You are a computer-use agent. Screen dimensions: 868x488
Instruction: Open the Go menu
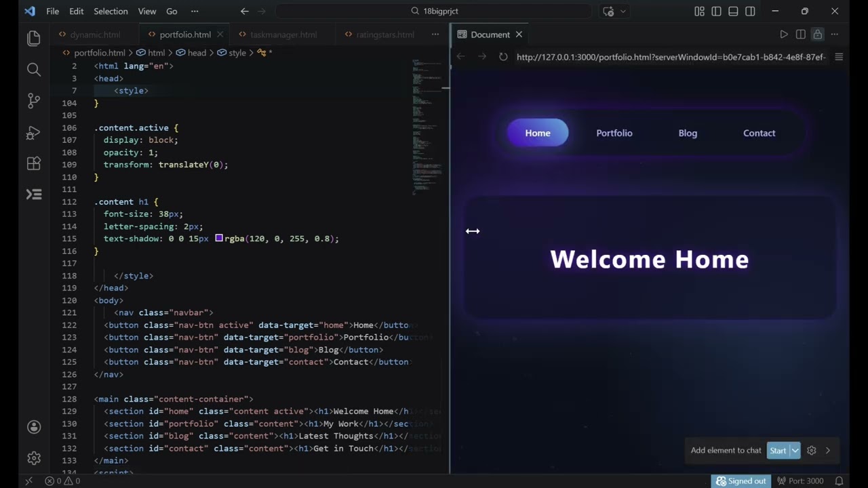coord(172,11)
